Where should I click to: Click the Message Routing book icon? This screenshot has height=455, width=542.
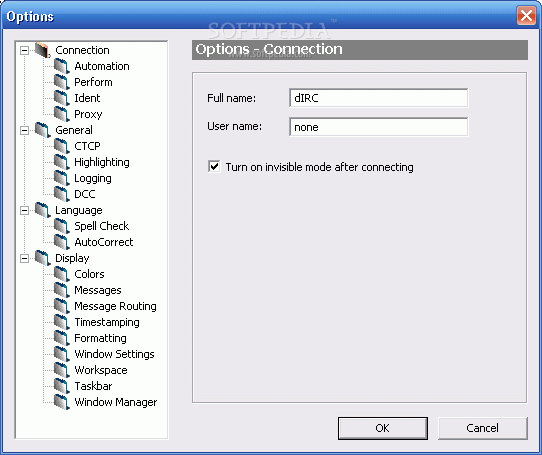[62, 306]
